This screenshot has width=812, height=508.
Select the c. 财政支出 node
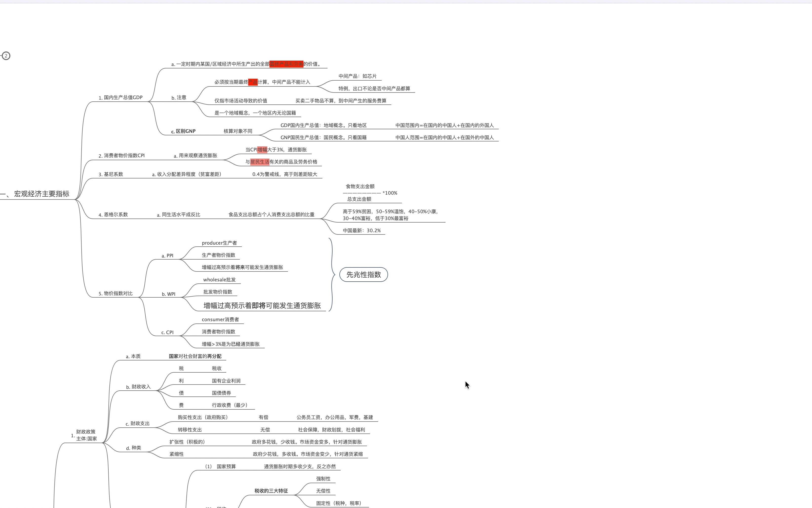(x=138, y=423)
